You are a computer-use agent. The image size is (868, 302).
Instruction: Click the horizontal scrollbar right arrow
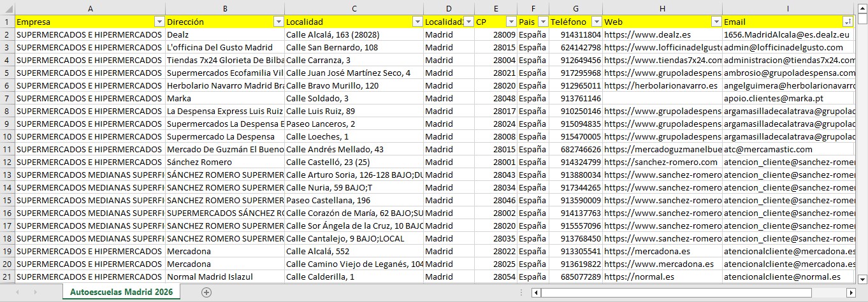850,292
